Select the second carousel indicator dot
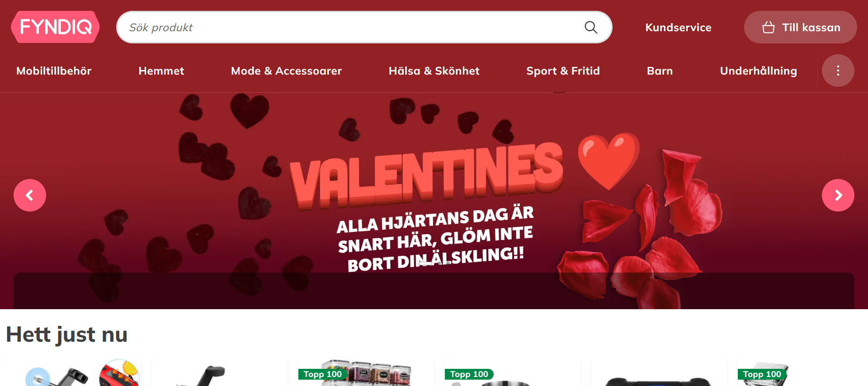Viewport: 868px width, 386px height. click(439, 264)
